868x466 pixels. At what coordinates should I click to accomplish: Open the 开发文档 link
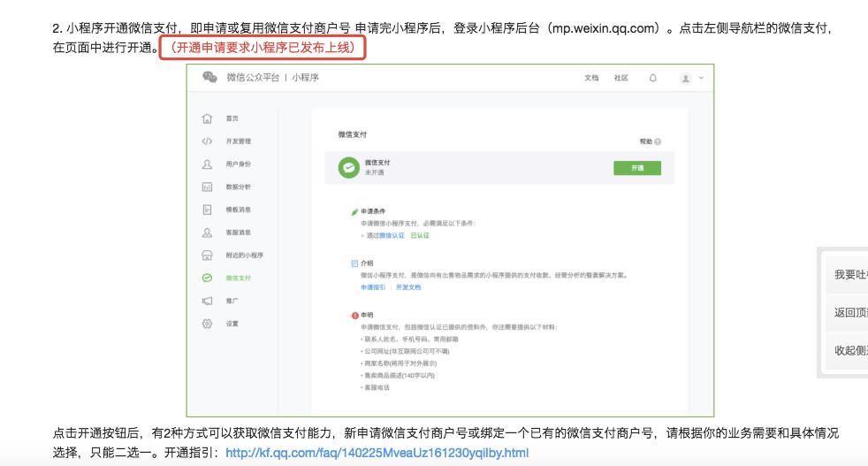(x=408, y=287)
